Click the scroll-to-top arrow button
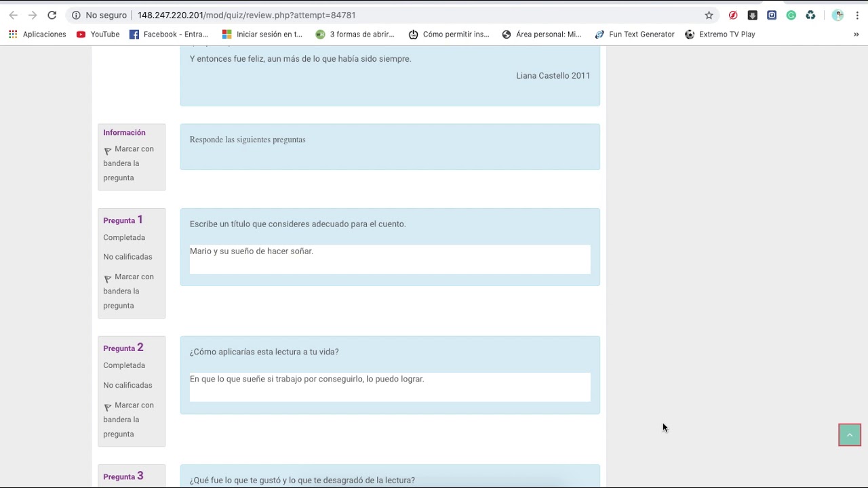 [850, 435]
